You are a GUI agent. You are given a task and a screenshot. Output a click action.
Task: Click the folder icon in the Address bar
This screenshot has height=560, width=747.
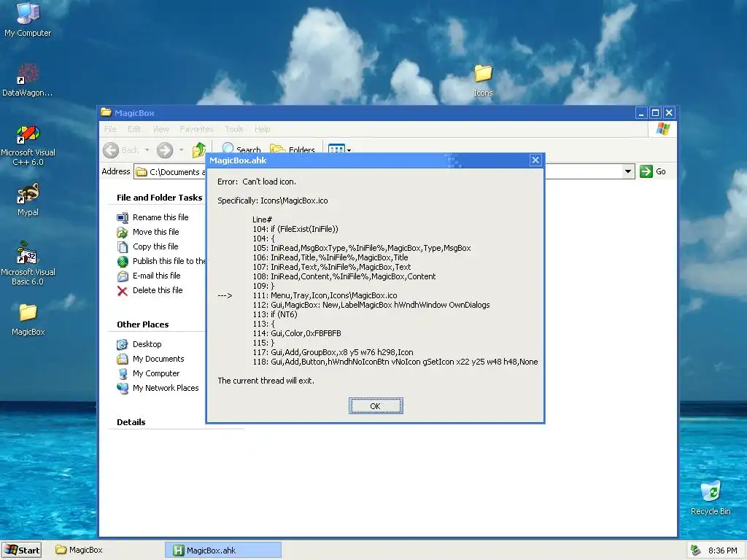coord(141,172)
